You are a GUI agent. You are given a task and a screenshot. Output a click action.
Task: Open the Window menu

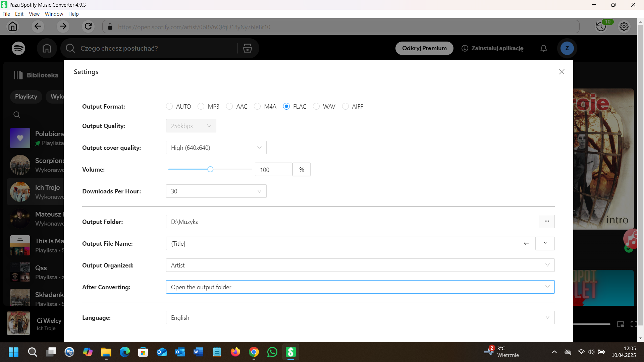(x=54, y=14)
